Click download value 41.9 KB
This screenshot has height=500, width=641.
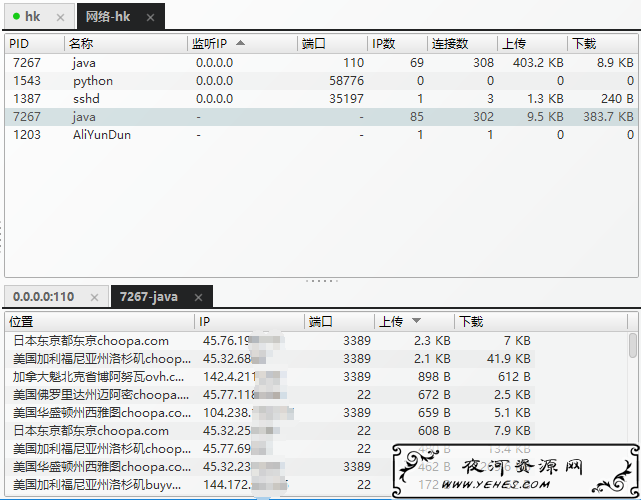(x=509, y=359)
